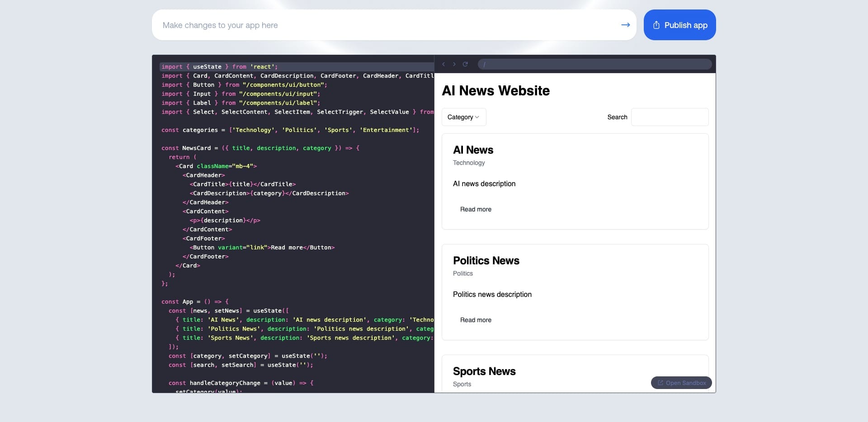Image resolution: width=868 pixels, height=422 pixels.
Task: Open Sandbox in a new window
Action: [681, 383]
